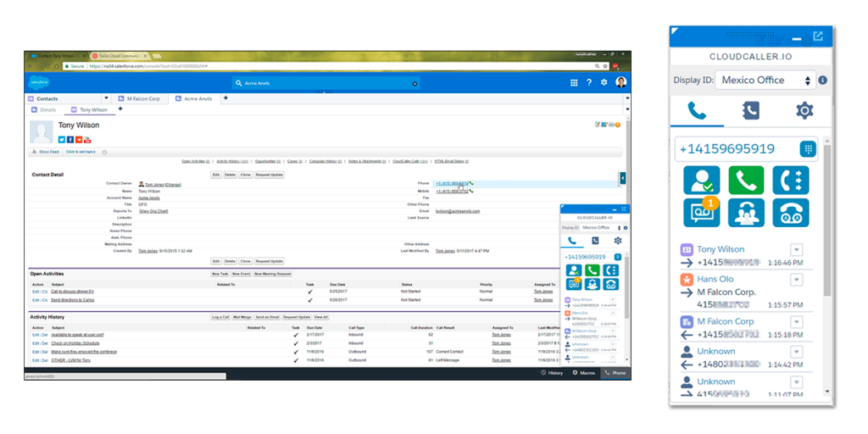Click user avatar in Salesforce header
This screenshot has height=434, width=868.
click(x=621, y=82)
